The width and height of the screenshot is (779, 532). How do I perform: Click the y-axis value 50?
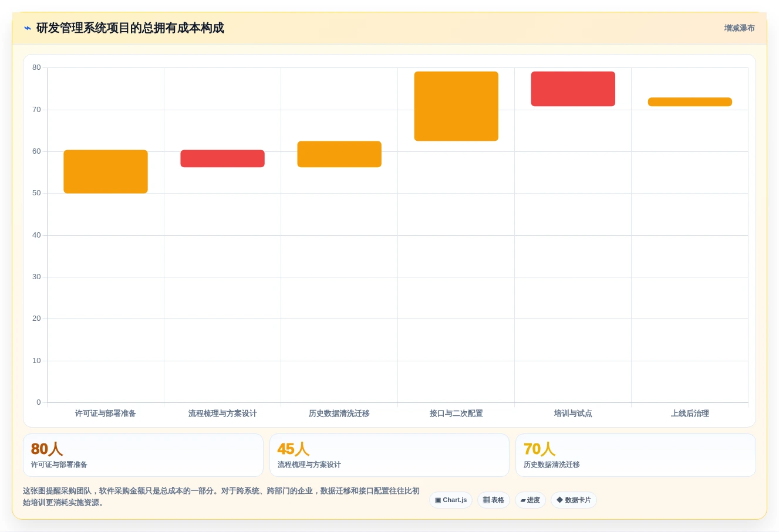(x=36, y=193)
